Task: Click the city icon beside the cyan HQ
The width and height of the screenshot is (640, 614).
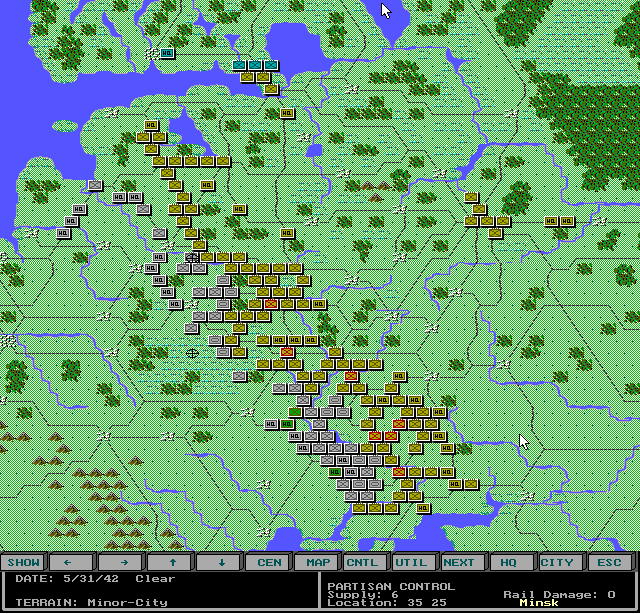Action: tap(152, 53)
